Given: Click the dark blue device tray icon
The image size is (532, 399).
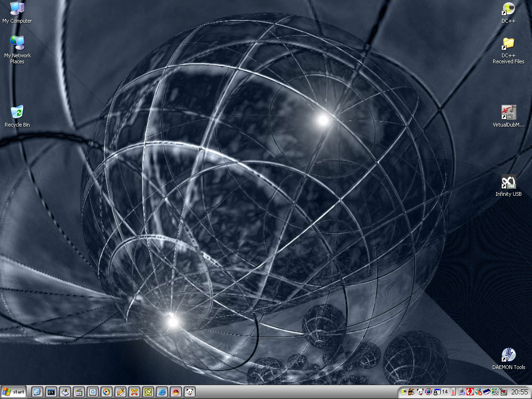Looking at the screenshot, I should pos(487,392).
